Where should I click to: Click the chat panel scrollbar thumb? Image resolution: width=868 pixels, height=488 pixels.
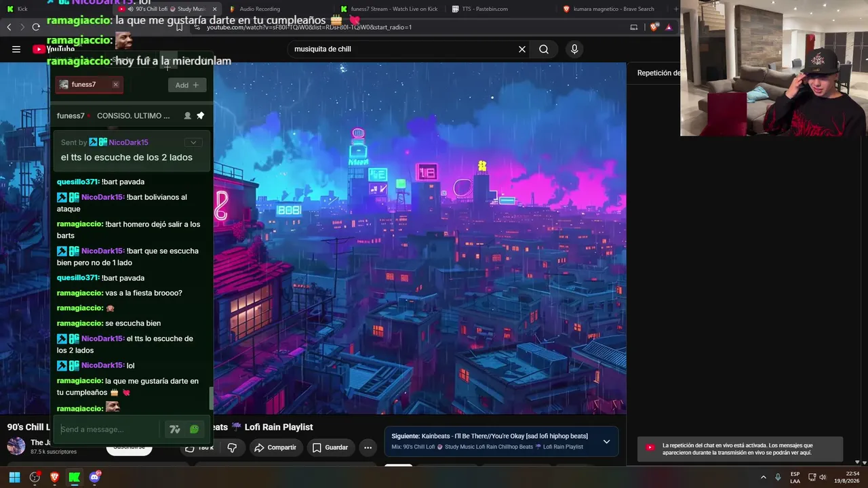click(210, 399)
